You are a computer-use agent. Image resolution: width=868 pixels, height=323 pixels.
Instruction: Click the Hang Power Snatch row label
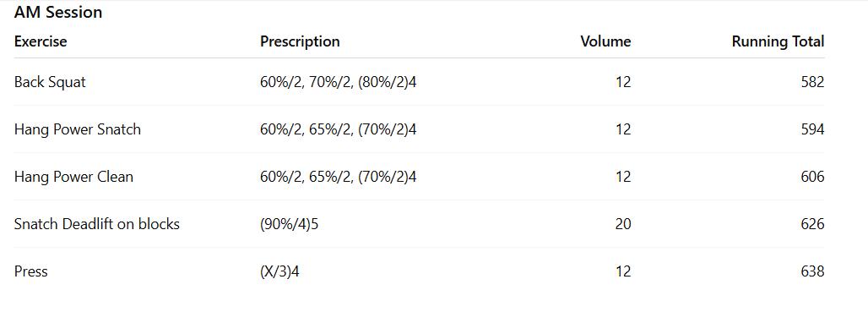(x=78, y=129)
